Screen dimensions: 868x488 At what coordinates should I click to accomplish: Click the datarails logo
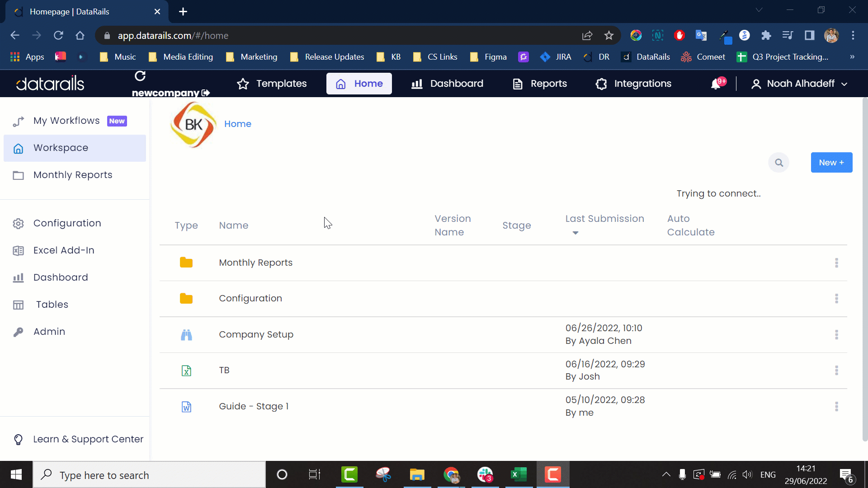[50, 84]
